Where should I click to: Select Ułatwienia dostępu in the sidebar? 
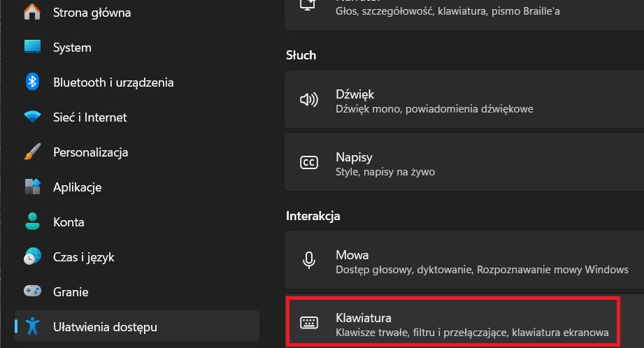pos(105,326)
